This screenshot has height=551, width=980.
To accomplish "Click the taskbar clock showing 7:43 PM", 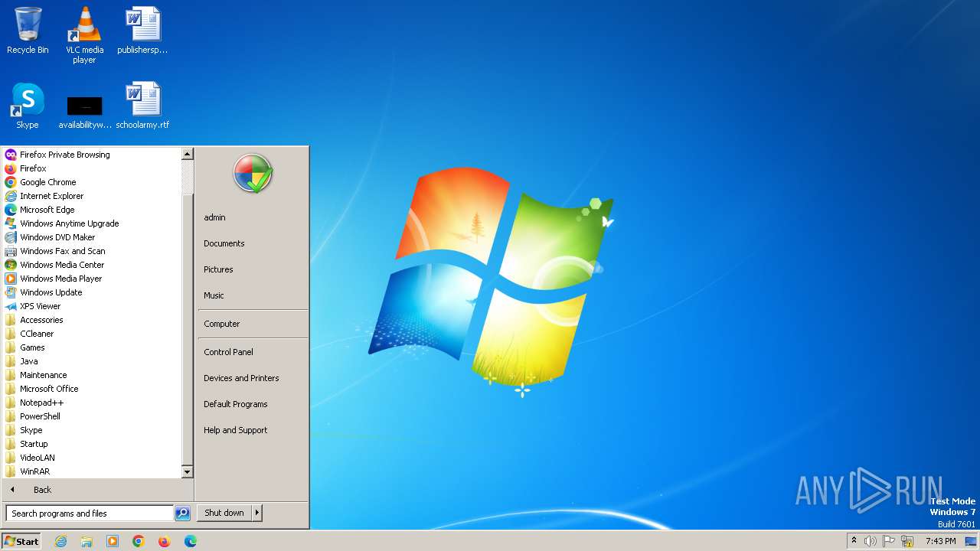I will point(940,541).
